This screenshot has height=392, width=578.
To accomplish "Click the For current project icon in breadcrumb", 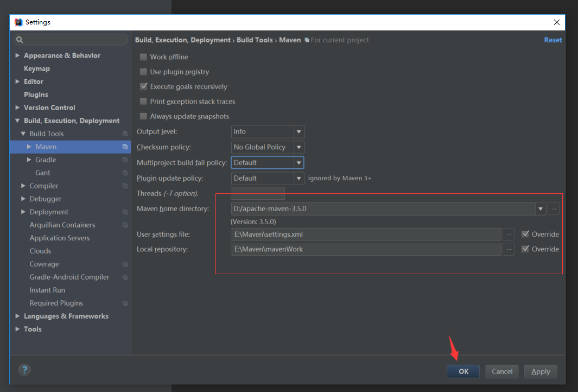I will 307,40.
